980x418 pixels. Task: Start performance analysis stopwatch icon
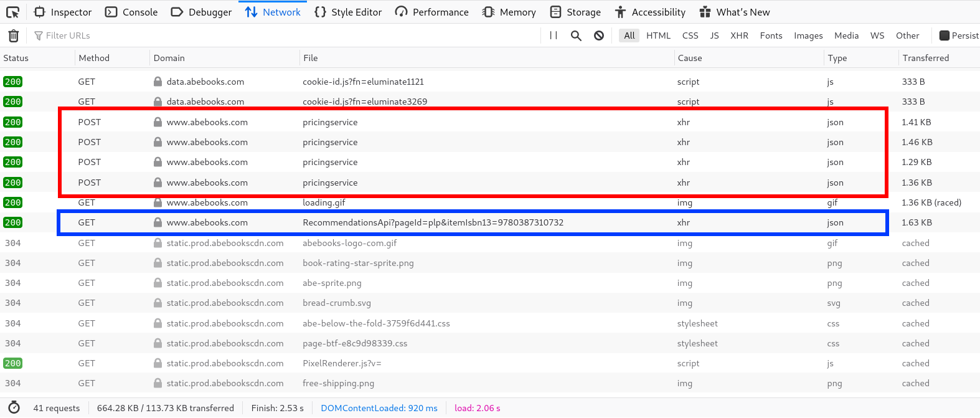(x=14, y=408)
